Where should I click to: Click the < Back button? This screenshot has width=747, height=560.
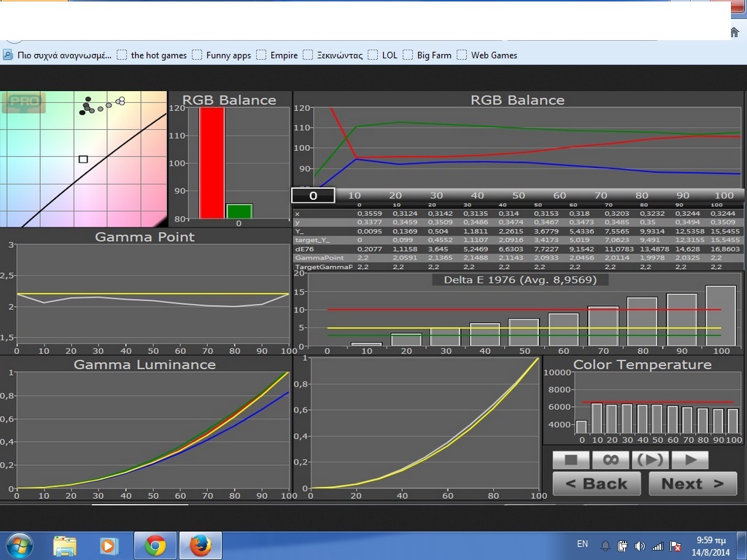(x=597, y=483)
